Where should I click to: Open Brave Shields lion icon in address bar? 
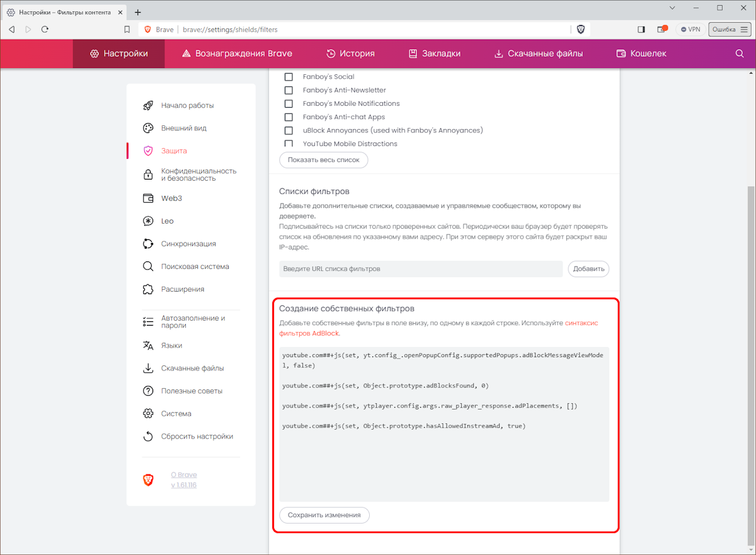point(581,30)
